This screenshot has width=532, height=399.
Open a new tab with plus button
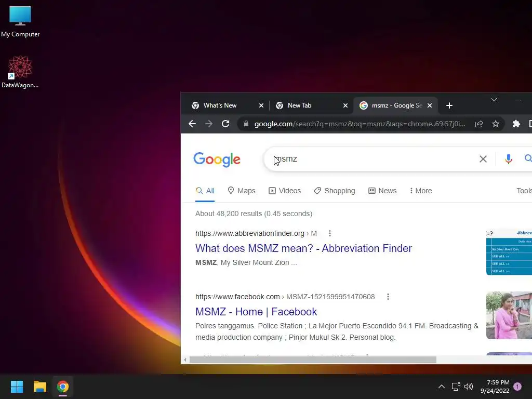coord(449,105)
